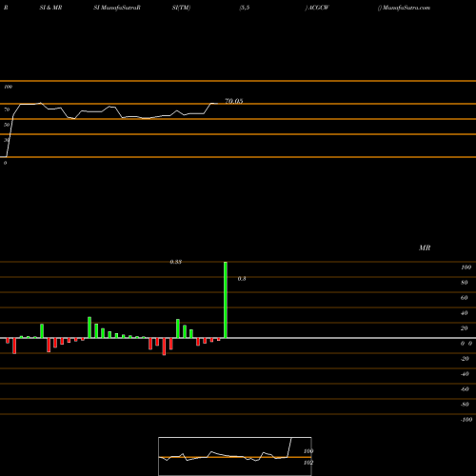
Task: Click the 0.3 value beside green bar
Action: click(242, 279)
